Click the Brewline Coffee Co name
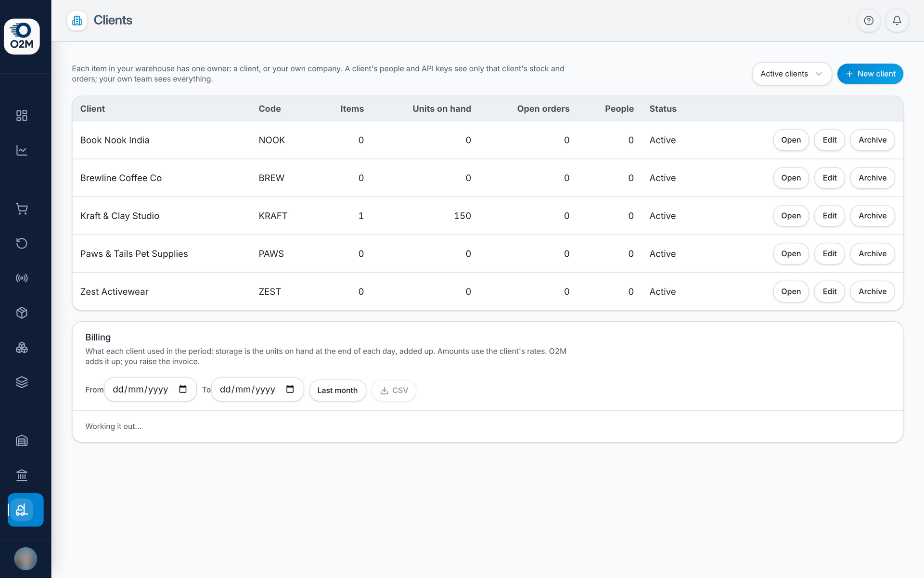Image resolution: width=924 pixels, height=578 pixels. pyautogui.click(x=121, y=178)
